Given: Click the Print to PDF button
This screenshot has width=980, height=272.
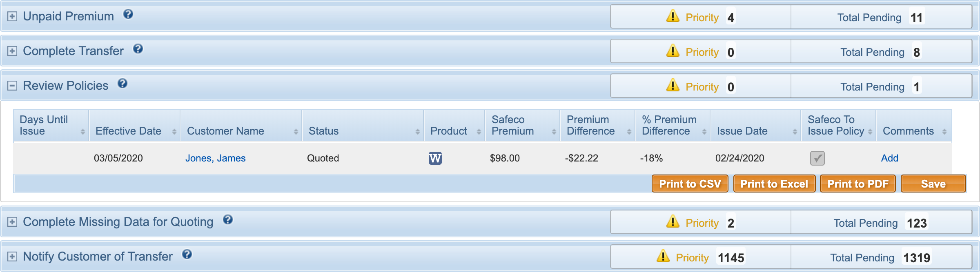Looking at the screenshot, I should pos(857,184).
